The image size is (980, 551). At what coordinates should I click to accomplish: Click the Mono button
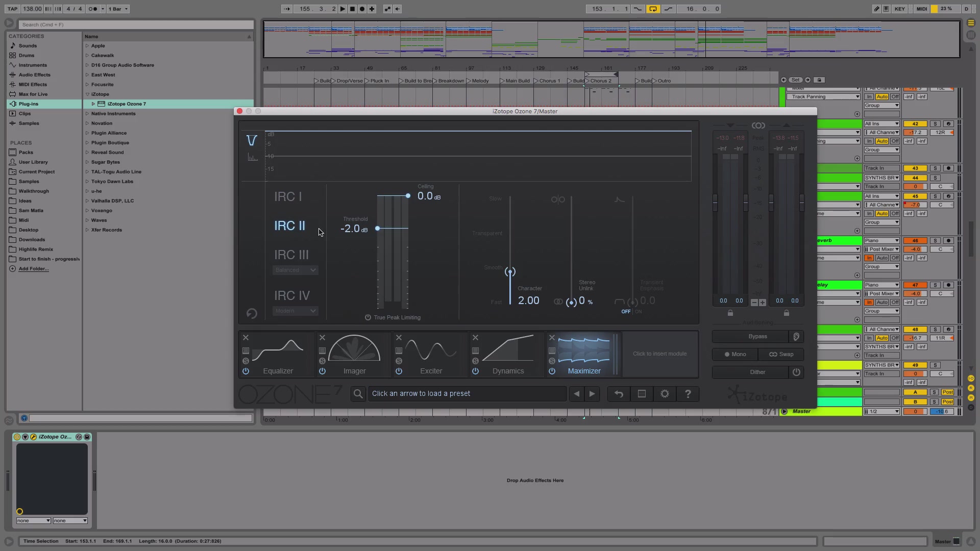(735, 355)
